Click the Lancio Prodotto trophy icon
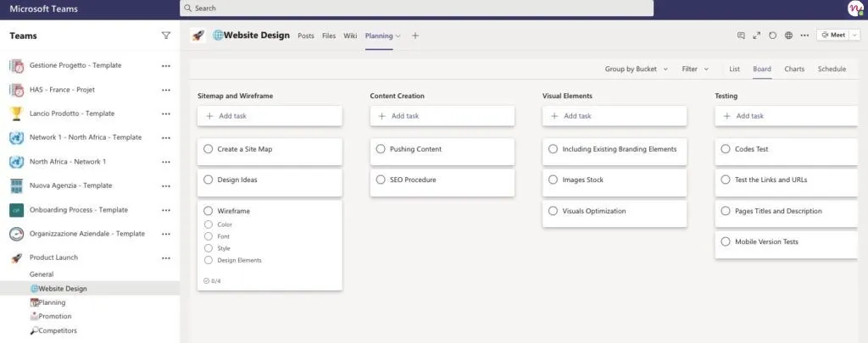The height and width of the screenshot is (343, 868). pyautogui.click(x=17, y=113)
